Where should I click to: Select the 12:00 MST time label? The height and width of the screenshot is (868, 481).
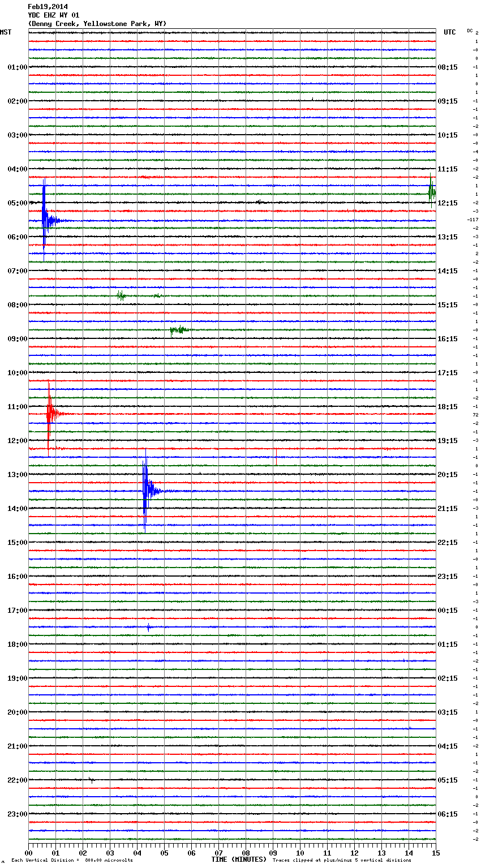(x=17, y=441)
